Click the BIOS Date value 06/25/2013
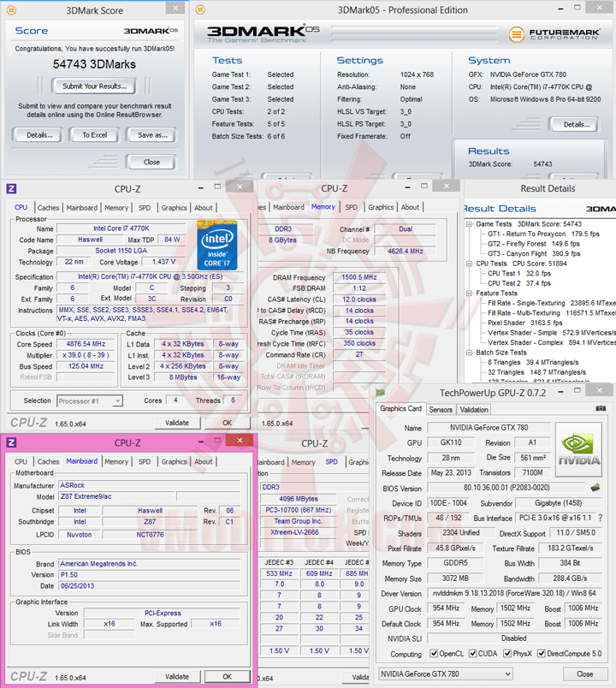Viewport: 616px width, 688px height. (150, 586)
